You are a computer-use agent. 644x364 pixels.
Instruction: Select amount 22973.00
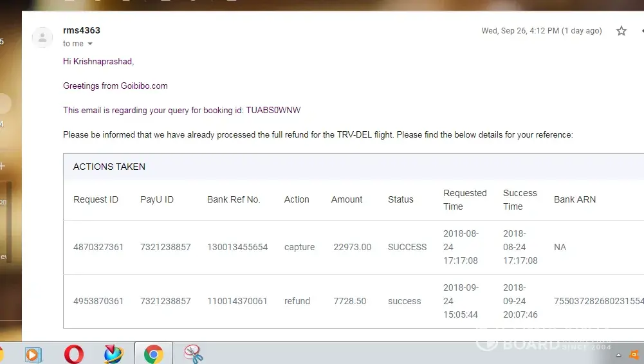coord(352,247)
